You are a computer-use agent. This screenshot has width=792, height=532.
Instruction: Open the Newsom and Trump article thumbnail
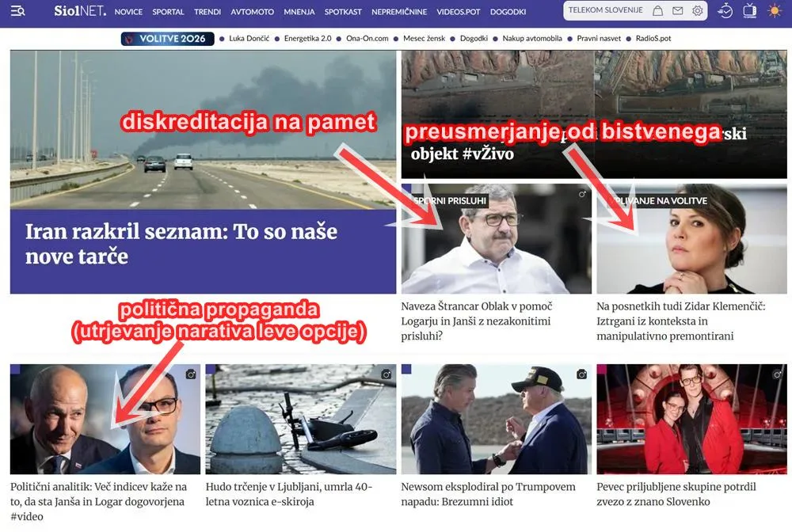click(494, 419)
